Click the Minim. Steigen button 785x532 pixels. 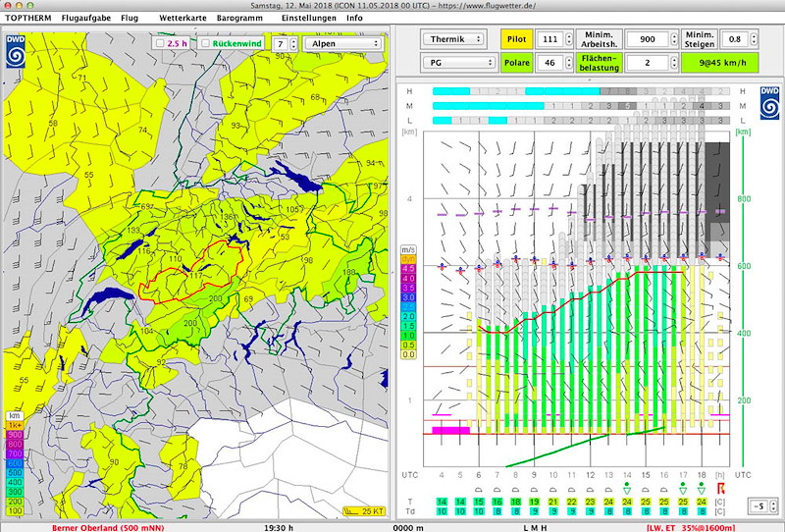pos(700,39)
